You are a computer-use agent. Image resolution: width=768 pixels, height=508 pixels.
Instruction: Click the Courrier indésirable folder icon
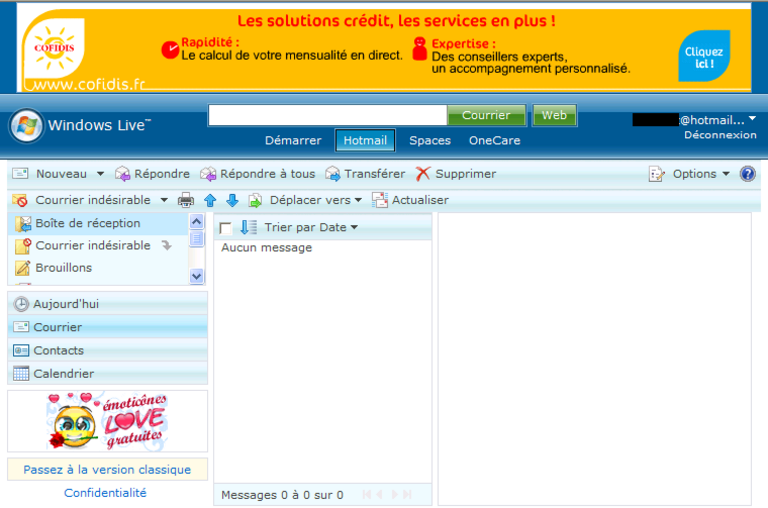(x=23, y=246)
